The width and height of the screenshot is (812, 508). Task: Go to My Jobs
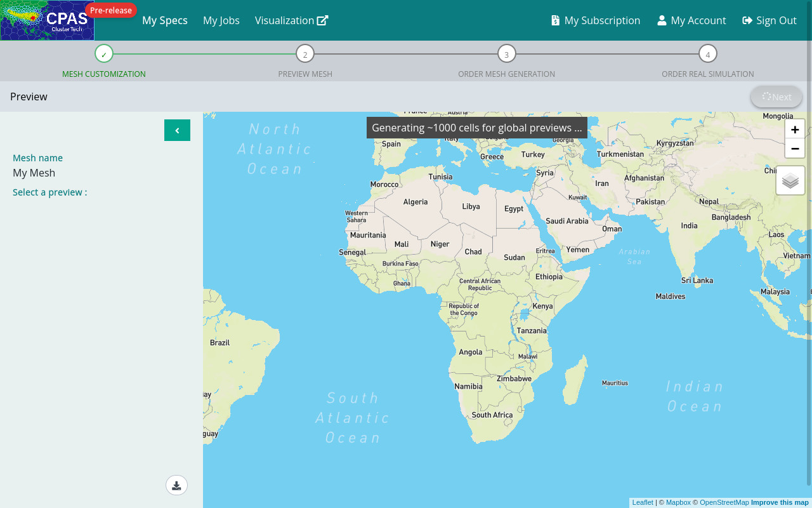[221, 20]
